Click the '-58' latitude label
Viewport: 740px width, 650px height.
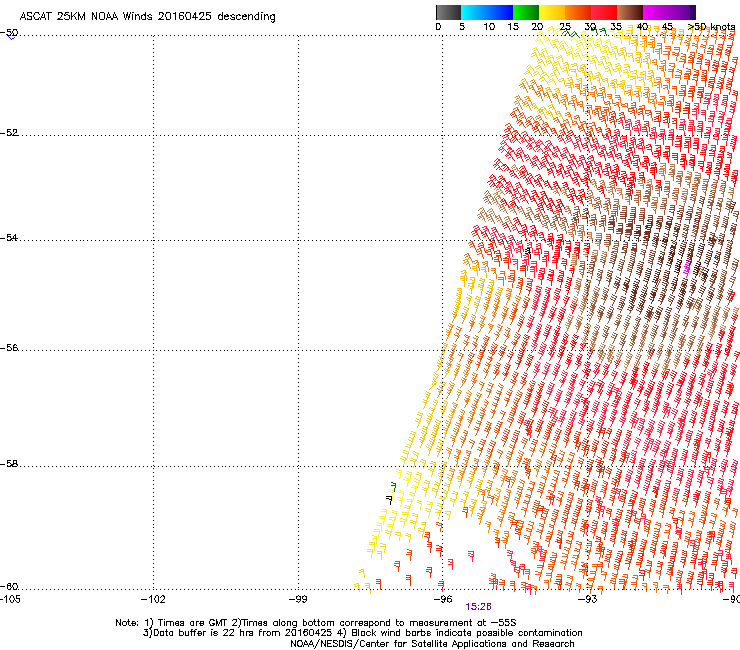9,464
